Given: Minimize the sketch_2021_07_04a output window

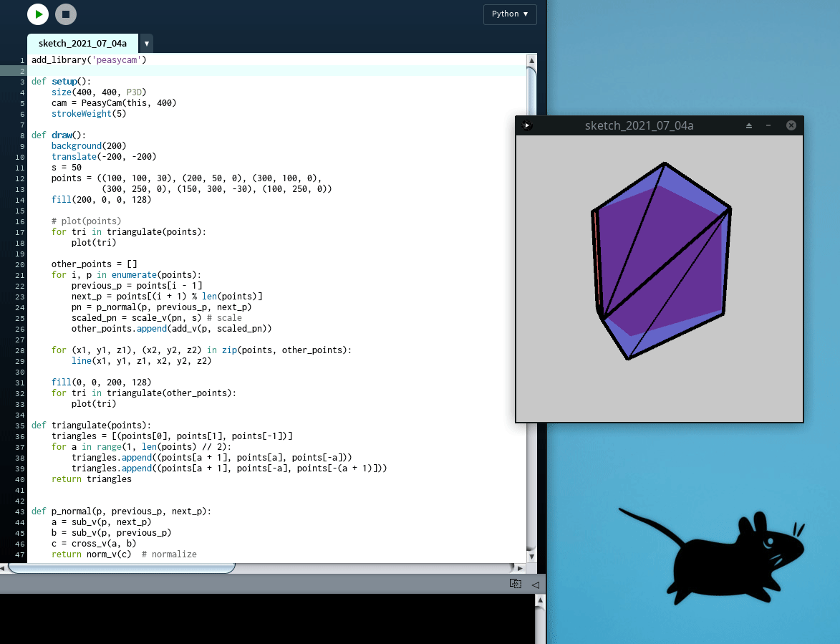Looking at the screenshot, I should point(768,125).
